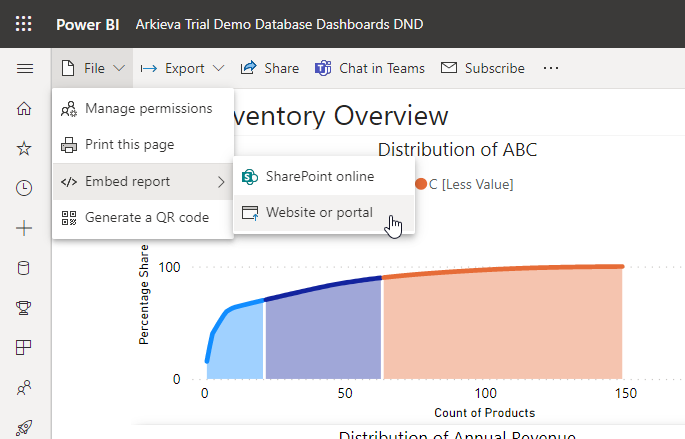The image size is (685, 439).
Task: Click the purple chart area segment
Action: click(323, 332)
